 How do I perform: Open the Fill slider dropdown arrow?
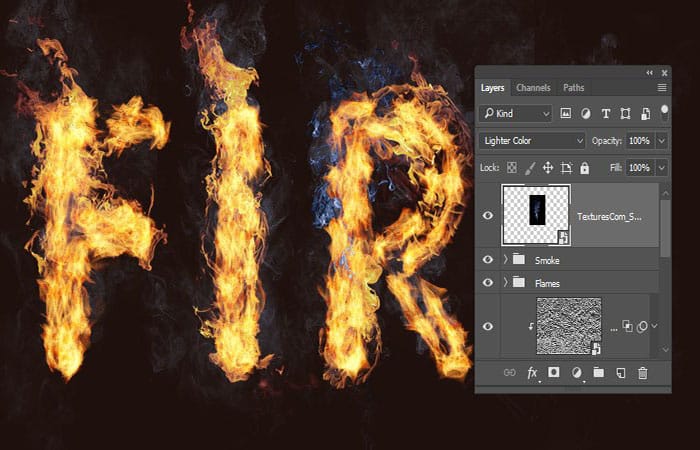[662, 168]
